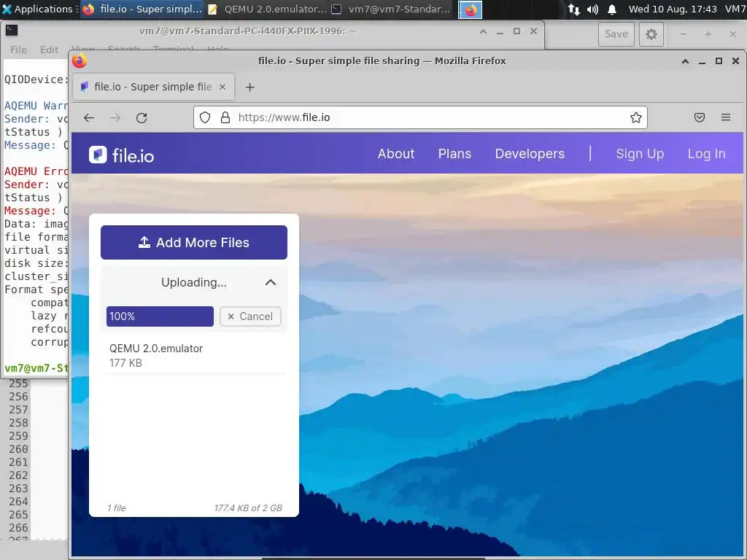
Task: Click the 177 KB file size text
Action: 125,363
